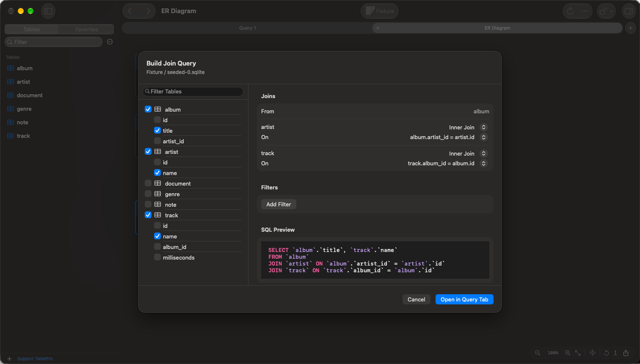Enable the milliseconds column checkbox
This screenshot has height=364, width=640.
tap(157, 257)
